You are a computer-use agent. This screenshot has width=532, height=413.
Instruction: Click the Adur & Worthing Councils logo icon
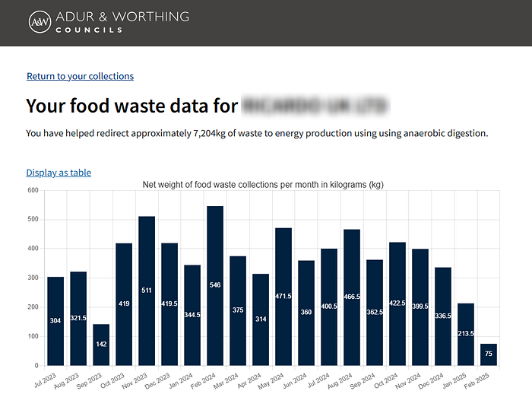[x=40, y=23]
